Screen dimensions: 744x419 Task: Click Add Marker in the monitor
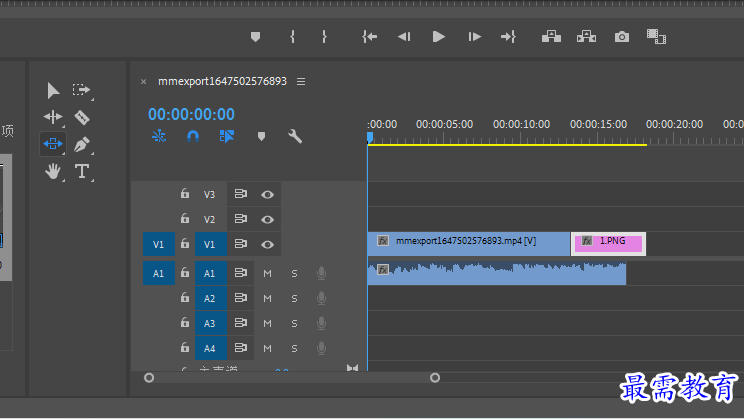(255, 37)
